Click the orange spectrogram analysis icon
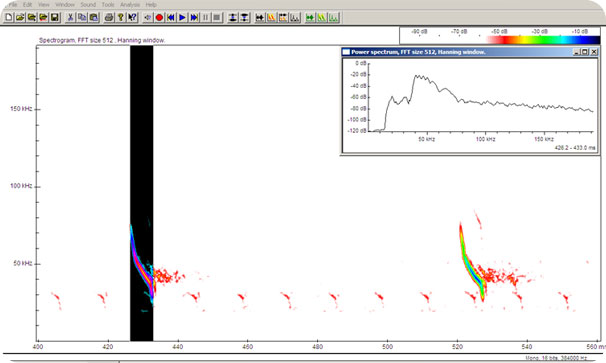The width and height of the screenshot is (606, 363). (x=271, y=17)
